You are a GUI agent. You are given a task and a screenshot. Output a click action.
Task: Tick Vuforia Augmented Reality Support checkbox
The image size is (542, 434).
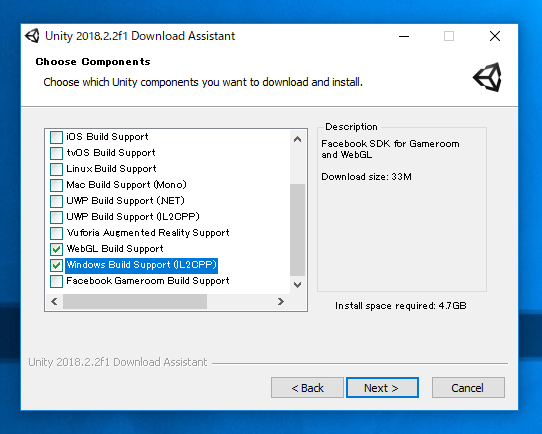click(x=56, y=233)
